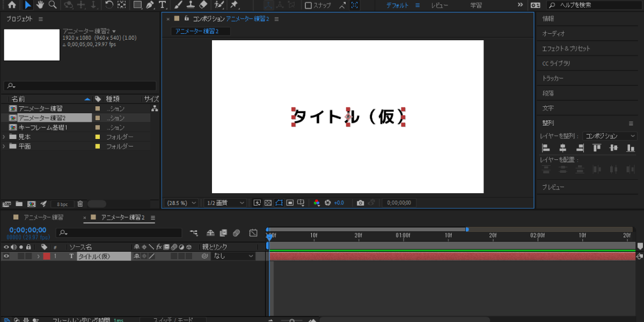The image size is (644, 322).
Task: Select the Puppet Pin tool
Action: [x=234, y=5]
